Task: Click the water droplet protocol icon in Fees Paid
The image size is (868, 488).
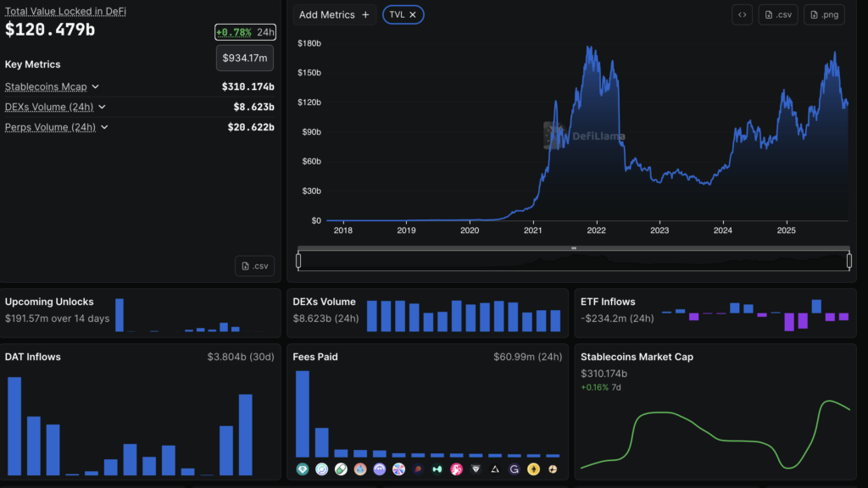Action: pos(360,469)
